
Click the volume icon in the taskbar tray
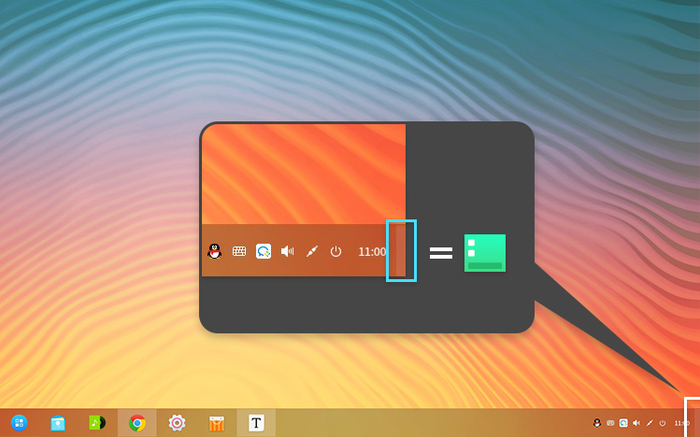(x=636, y=423)
